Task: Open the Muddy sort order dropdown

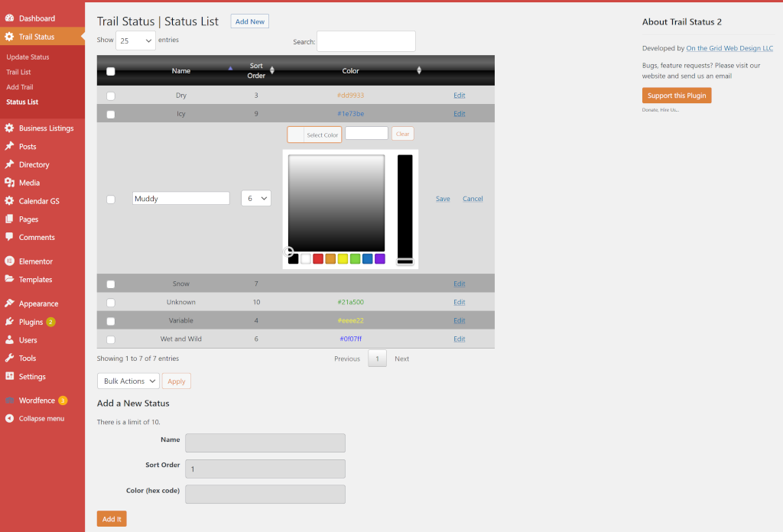Action: (256, 198)
